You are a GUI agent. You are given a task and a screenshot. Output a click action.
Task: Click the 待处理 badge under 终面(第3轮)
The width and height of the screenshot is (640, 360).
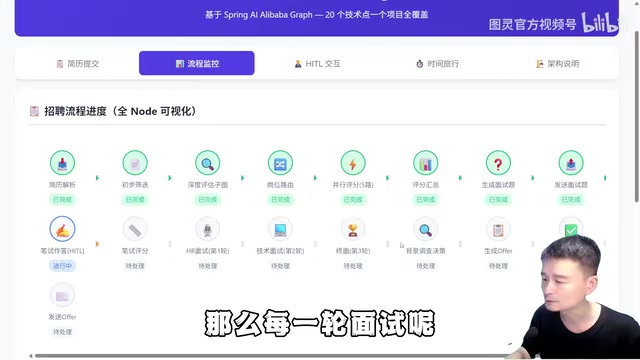[x=353, y=266]
